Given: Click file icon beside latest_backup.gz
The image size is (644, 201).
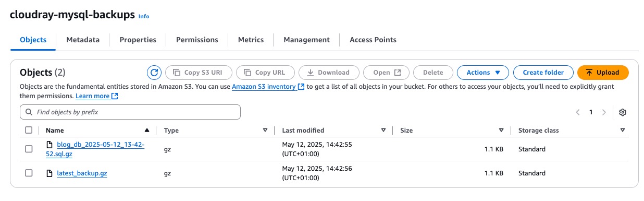Looking at the screenshot, I should pyautogui.click(x=49, y=173).
